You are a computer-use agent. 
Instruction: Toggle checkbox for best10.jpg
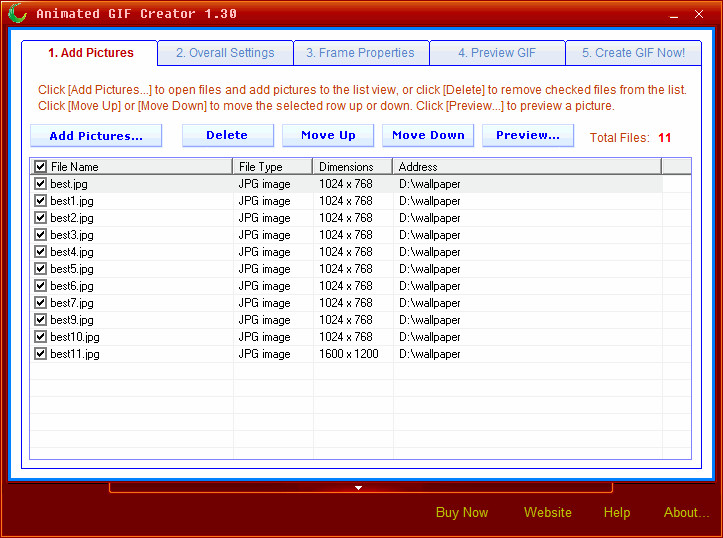[41, 337]
